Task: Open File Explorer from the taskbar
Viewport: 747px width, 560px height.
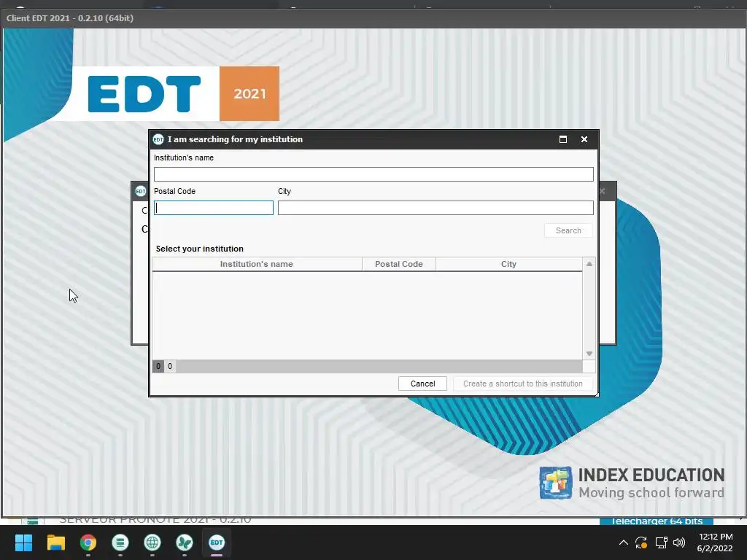Action: 55,542
